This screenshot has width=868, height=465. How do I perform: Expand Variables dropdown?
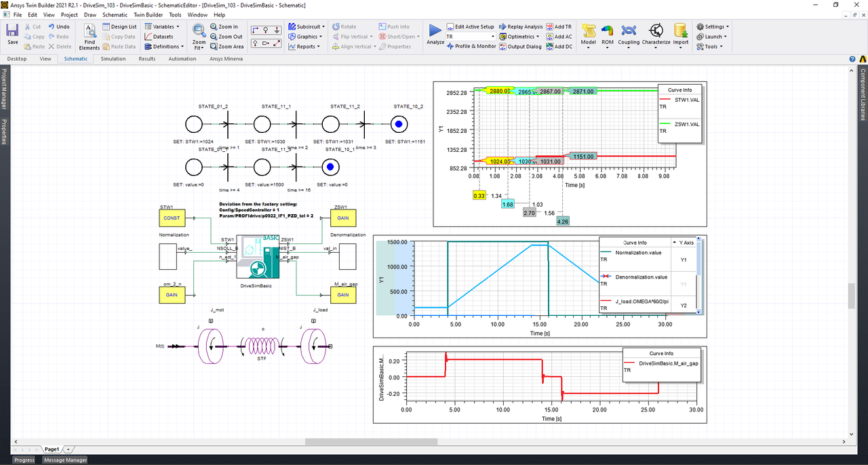163,26
